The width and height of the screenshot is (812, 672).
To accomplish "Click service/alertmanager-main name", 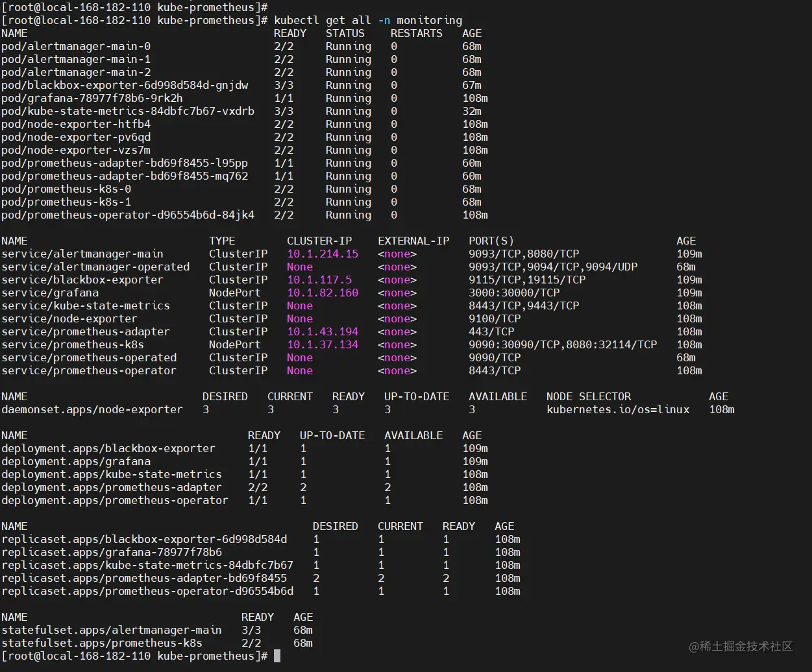I will (x=82, y=254).
